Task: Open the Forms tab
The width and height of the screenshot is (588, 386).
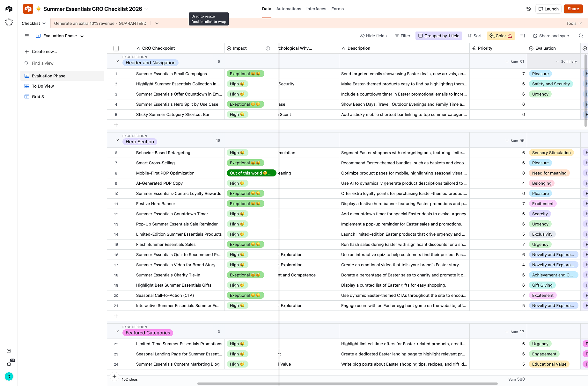Action: [337, 9]
